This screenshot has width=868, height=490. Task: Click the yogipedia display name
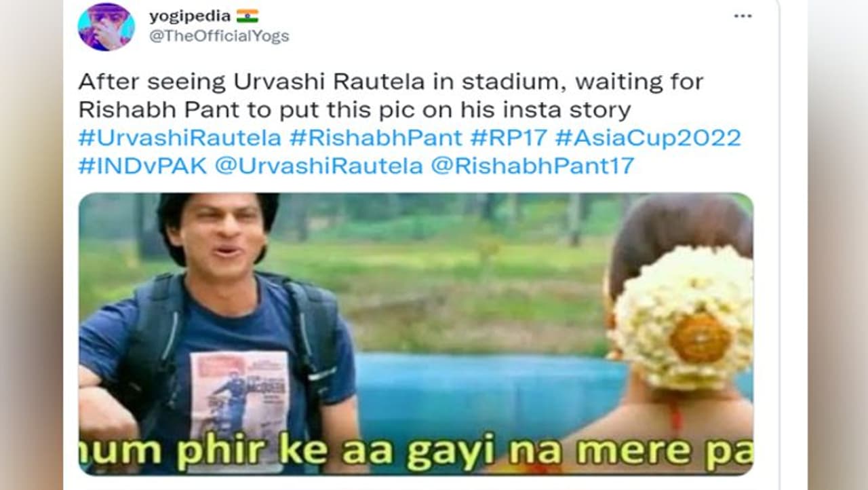pos(190,16)
